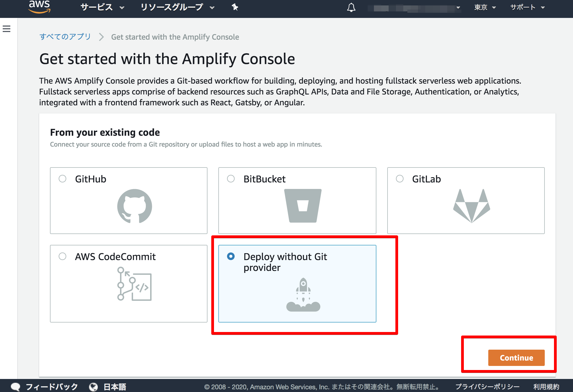Viewport: 573px width, 392px height.
Task: Click the GitLab card label
Action: (426, 179)
